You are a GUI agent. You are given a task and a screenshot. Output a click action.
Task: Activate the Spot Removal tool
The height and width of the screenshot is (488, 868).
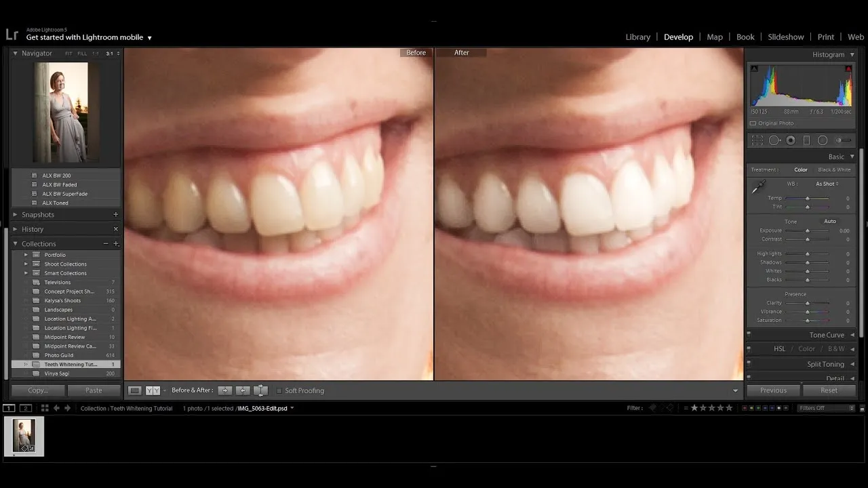[x=774, y=140]
